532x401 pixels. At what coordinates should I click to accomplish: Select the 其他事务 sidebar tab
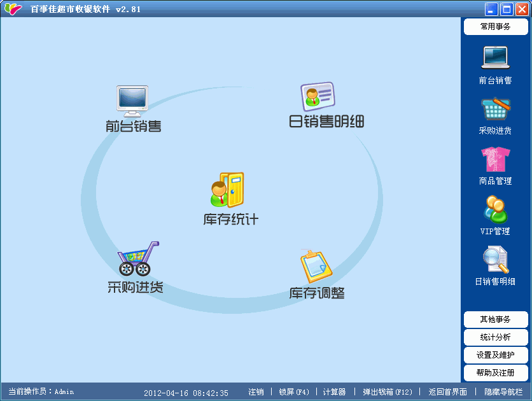pyautogui.click(x=496, y=320)
